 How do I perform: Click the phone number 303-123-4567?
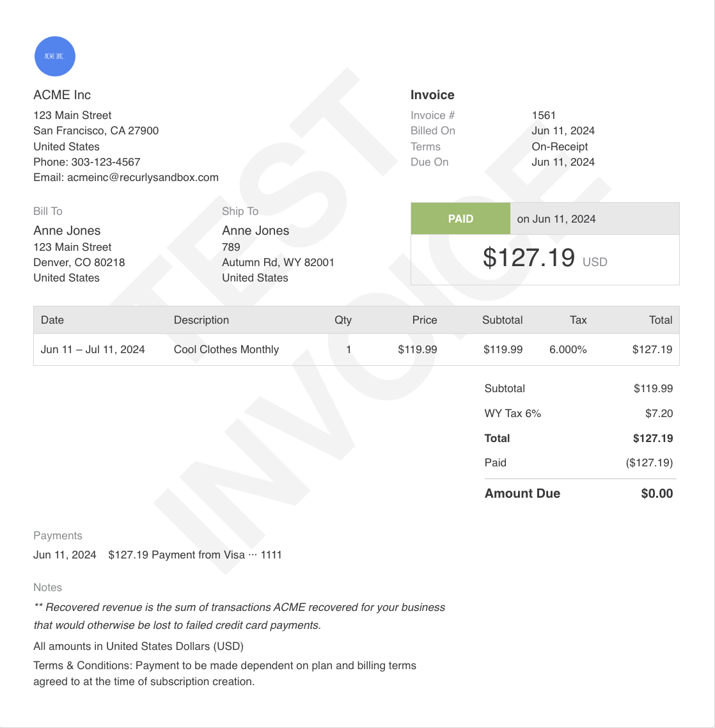(x=106, y=162)
